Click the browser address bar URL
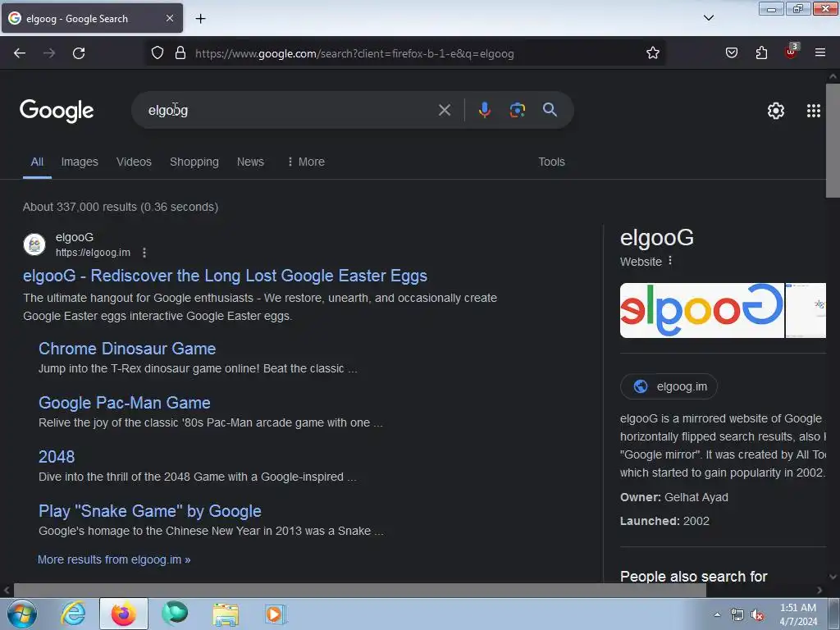The width and height of the screenshot is (840, 630). tap(354, 53)
